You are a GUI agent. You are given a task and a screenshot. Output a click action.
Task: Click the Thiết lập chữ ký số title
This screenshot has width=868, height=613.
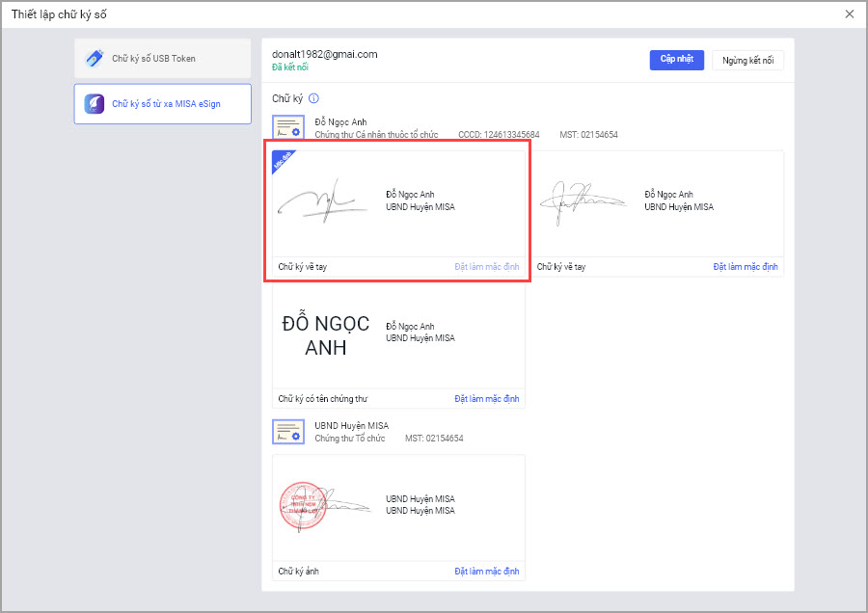point(59,14)
